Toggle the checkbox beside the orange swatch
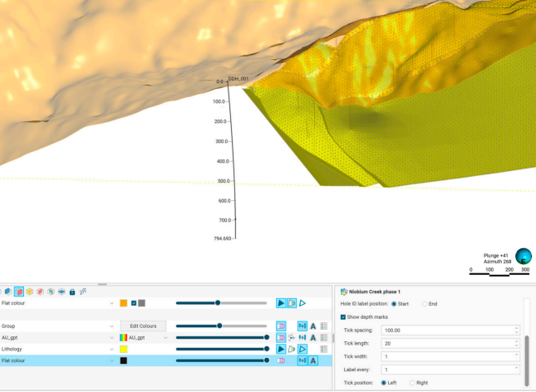Viewport: 536px width, 392px height. 133,303
